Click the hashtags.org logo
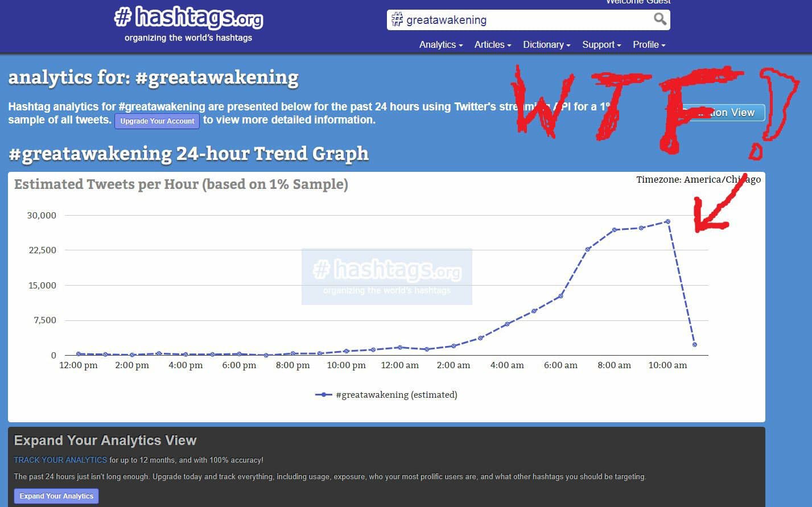 188,18
